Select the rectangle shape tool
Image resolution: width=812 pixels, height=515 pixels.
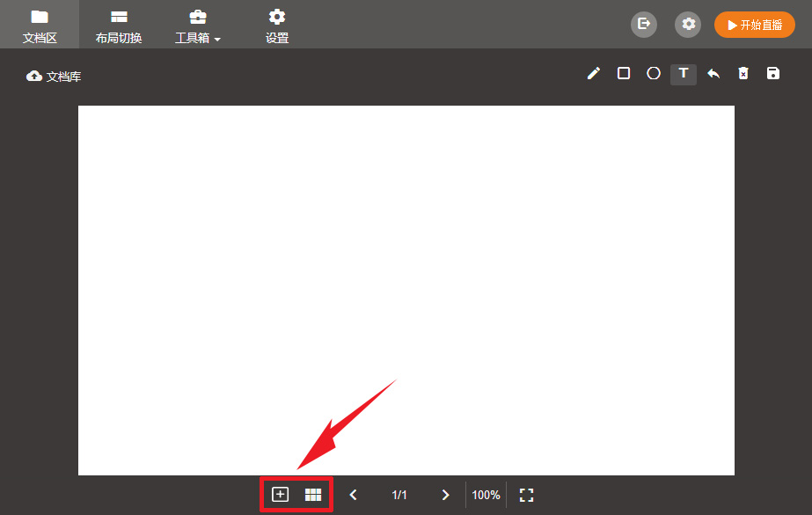(624, 74)
